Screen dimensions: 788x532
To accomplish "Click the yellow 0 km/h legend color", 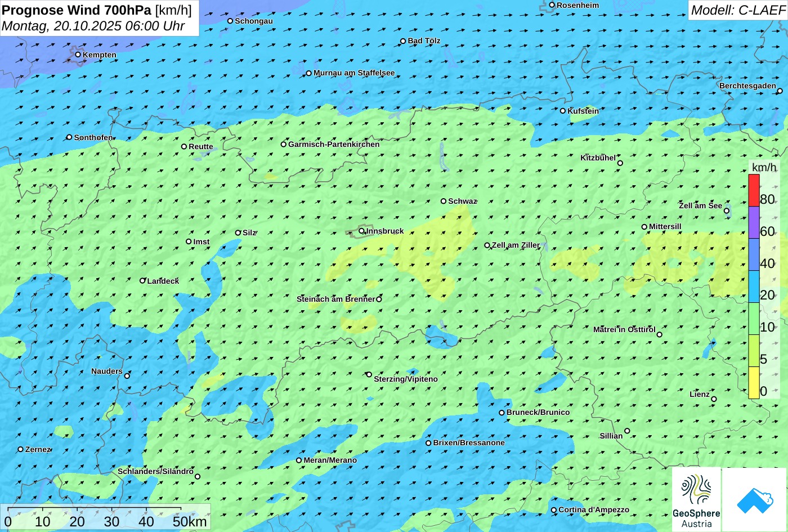I will click(x=754, y=383).
